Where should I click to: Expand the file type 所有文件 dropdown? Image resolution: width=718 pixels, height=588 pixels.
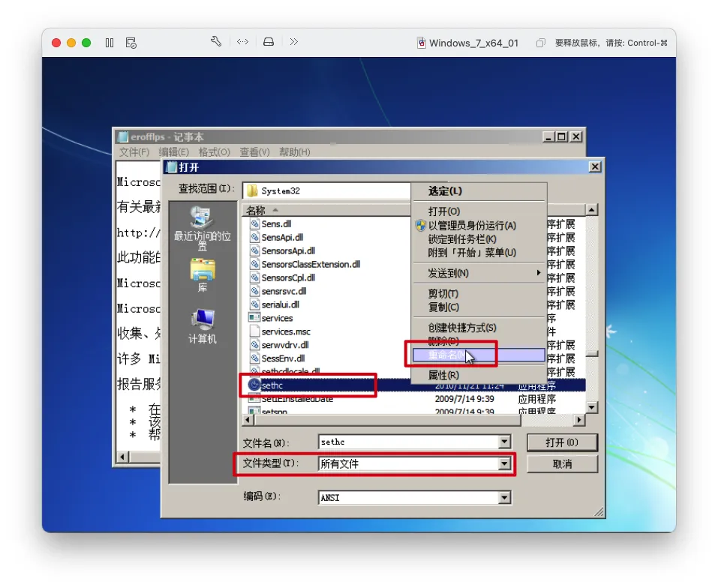pyautogui.click(x=504, y=464)
